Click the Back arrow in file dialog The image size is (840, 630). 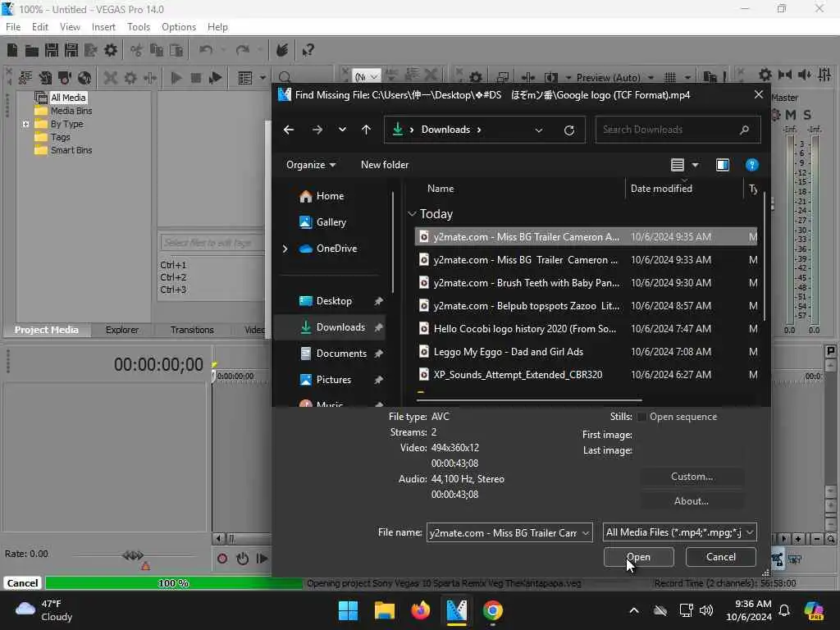[289, 130]
